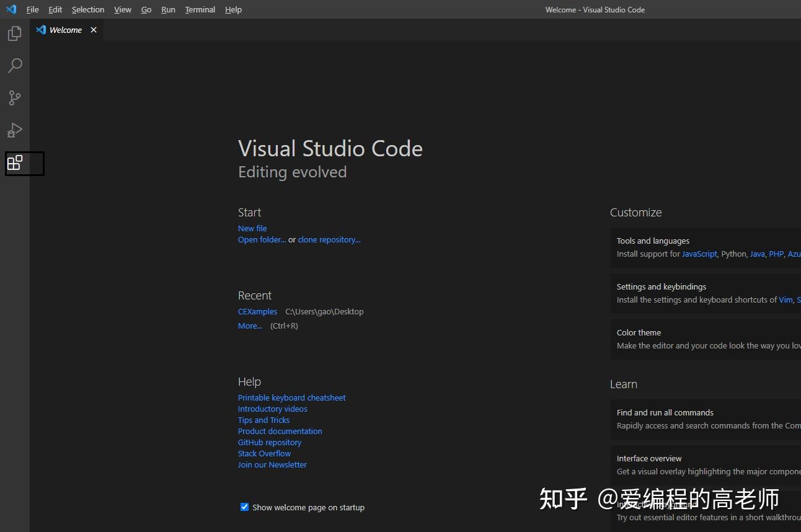Open Tips and Tricks link
This screenshot has width=801, height=532.
click(263, 420)
